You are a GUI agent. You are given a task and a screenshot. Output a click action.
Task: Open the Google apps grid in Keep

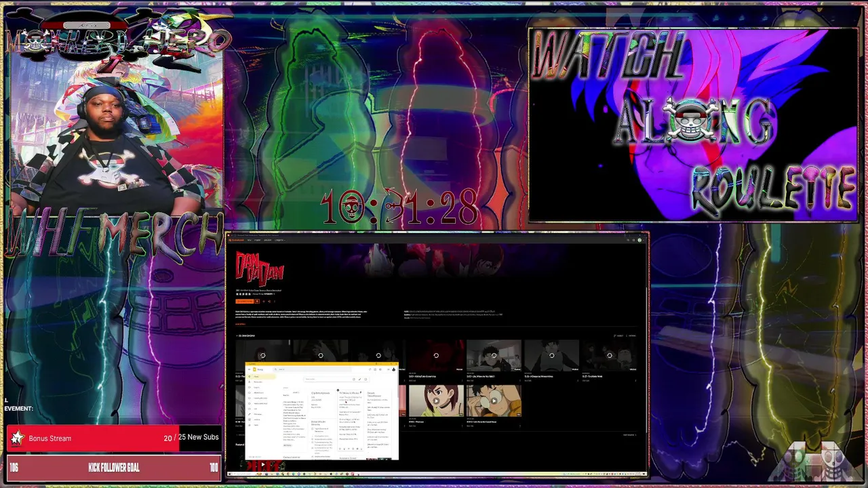tap(388, 369)
